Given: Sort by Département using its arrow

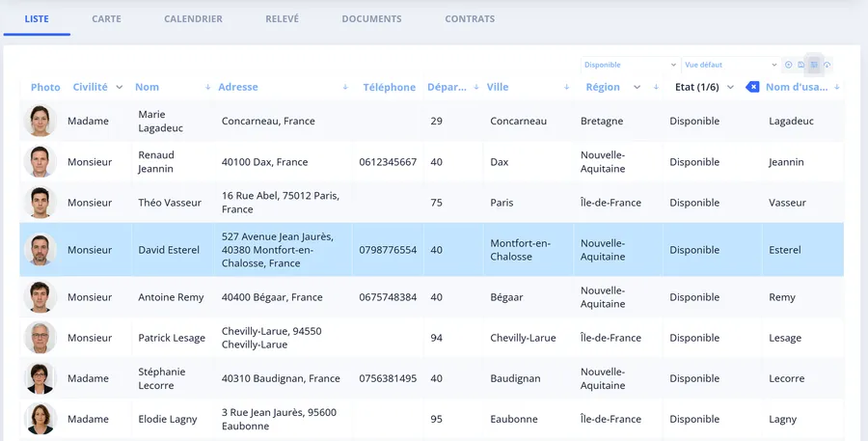Looking at the screenshot, I should click(476, 87).
